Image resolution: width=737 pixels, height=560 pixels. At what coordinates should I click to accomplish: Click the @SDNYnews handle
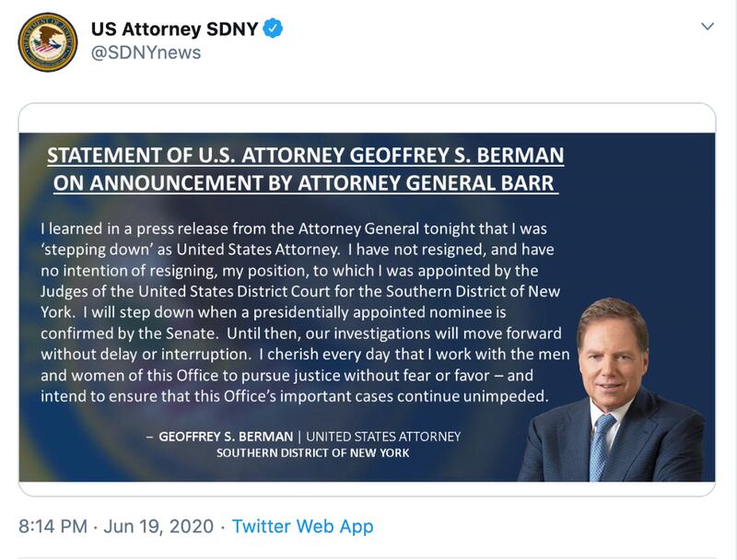click(145, 53)
